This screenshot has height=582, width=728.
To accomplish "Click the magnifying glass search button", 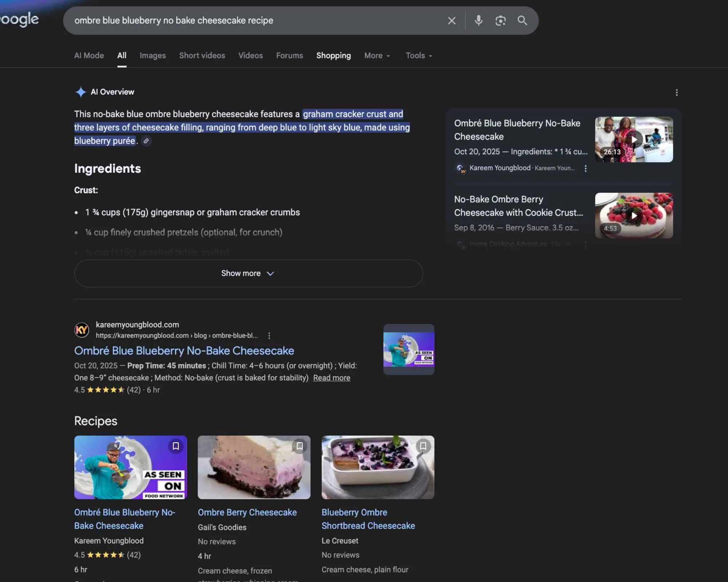I will (522, 20).
